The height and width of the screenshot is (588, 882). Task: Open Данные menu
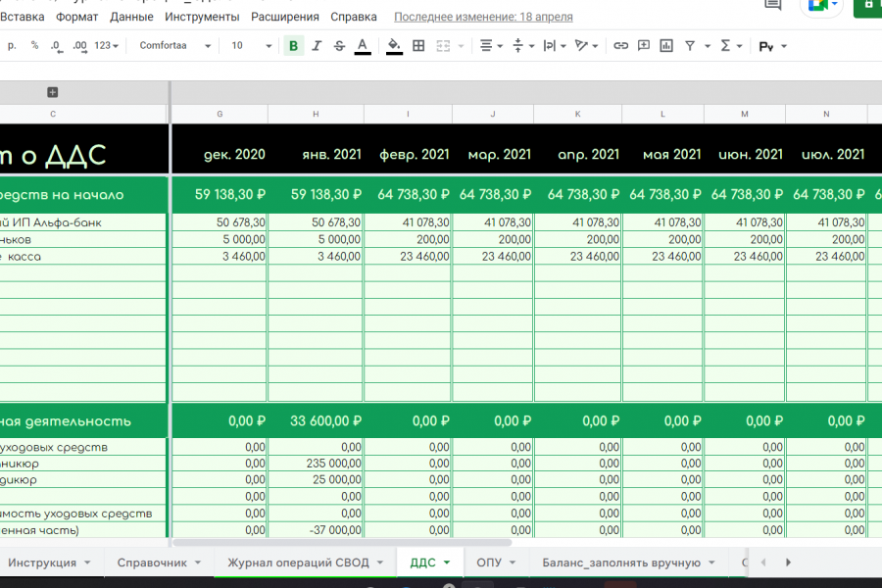pos(131,17)
